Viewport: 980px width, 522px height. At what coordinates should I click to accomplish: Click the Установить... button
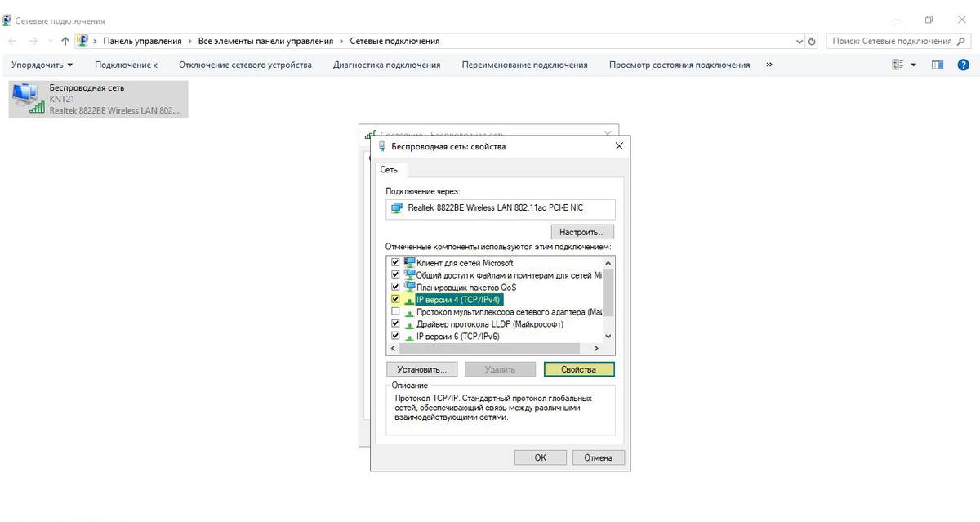click(421, 369)
